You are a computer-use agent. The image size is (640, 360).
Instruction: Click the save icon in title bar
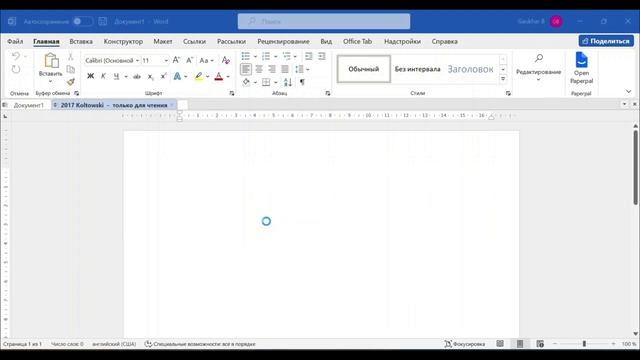(102, 21)
